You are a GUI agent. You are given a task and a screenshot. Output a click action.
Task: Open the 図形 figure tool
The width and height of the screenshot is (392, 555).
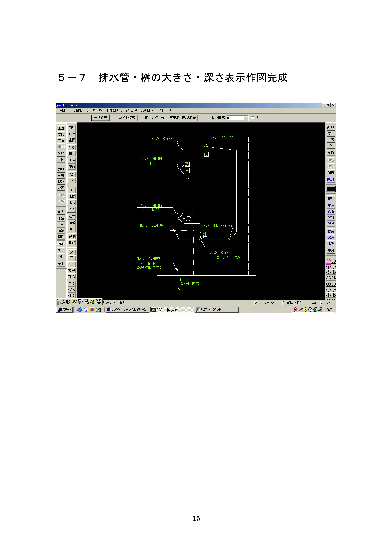coord(72,128)
